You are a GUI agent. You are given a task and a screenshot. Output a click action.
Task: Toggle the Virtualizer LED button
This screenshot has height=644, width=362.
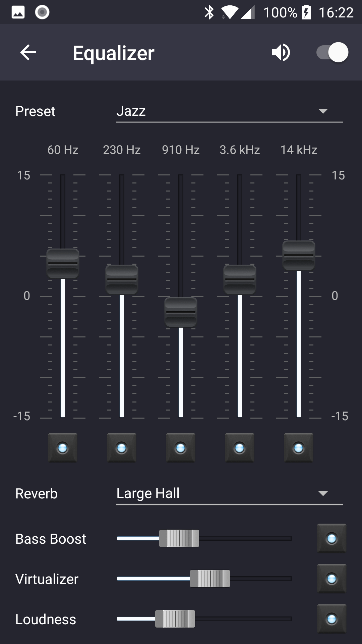(x=331, y=579)
